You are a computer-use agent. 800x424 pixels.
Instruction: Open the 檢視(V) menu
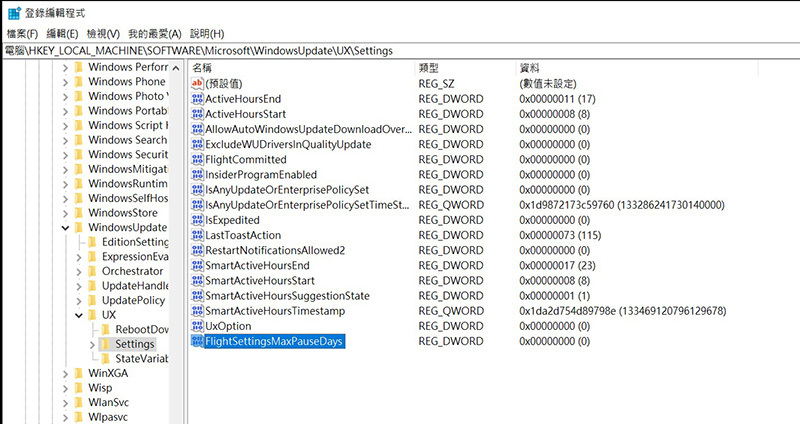click(x=103, y=34)
